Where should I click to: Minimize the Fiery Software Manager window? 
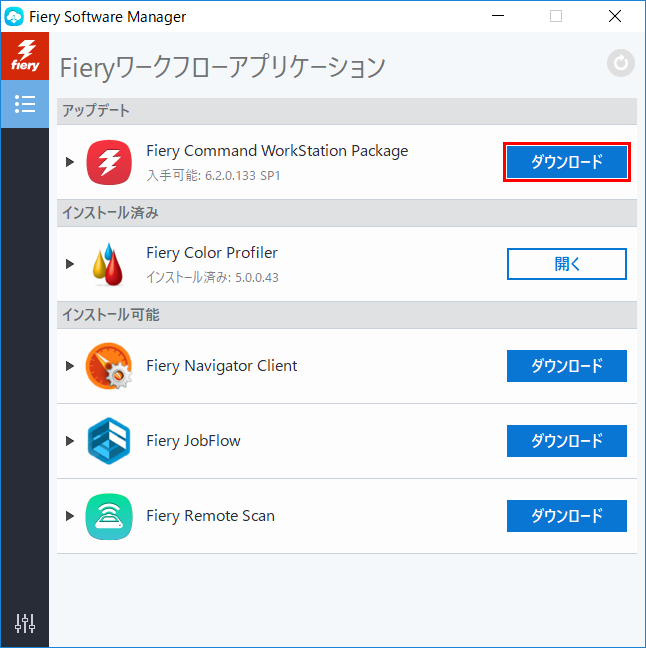498,16
